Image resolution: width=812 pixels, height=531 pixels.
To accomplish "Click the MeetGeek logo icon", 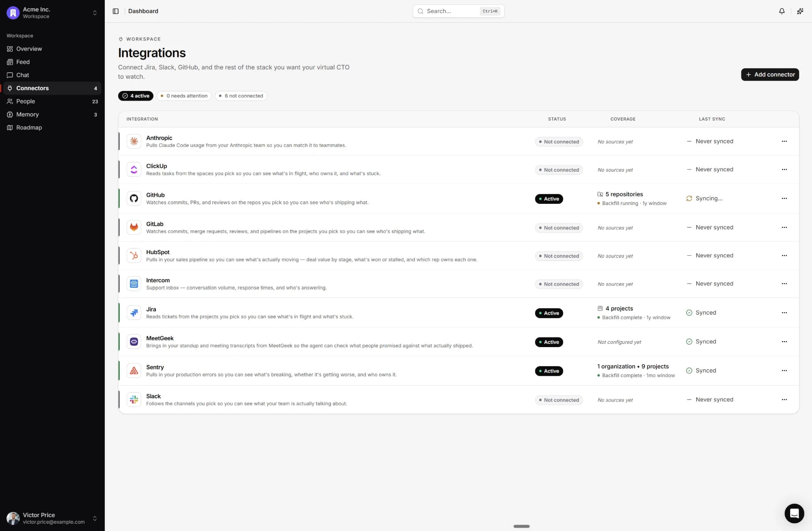I will point(134,342).
